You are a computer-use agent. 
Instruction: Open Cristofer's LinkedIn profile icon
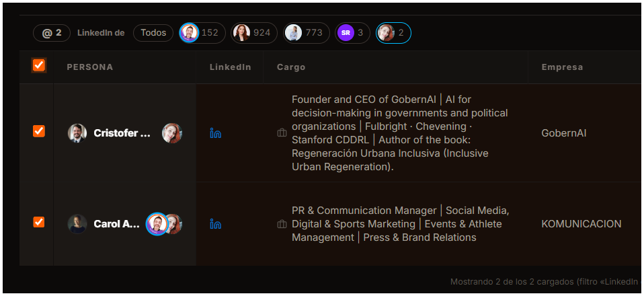point(216,133)
